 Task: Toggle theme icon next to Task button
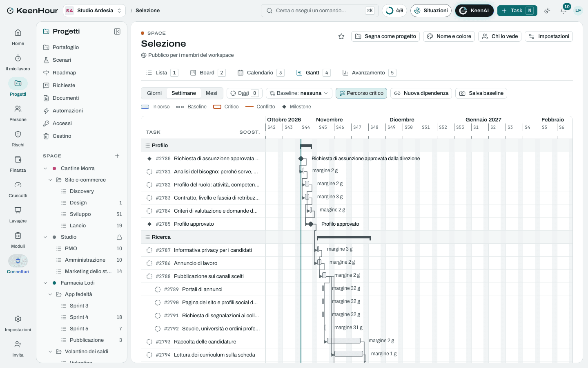tap(547, 11)
